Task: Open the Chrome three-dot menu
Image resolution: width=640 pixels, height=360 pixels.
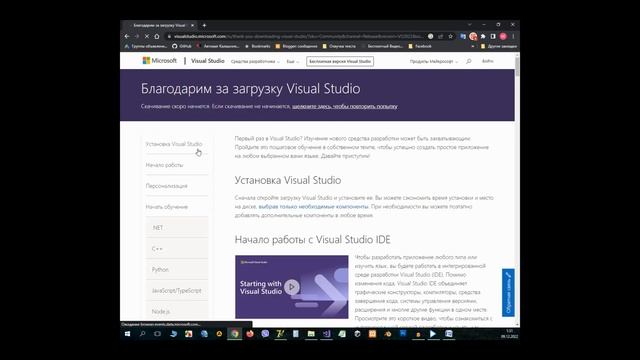Action: [x=513, y=36]
